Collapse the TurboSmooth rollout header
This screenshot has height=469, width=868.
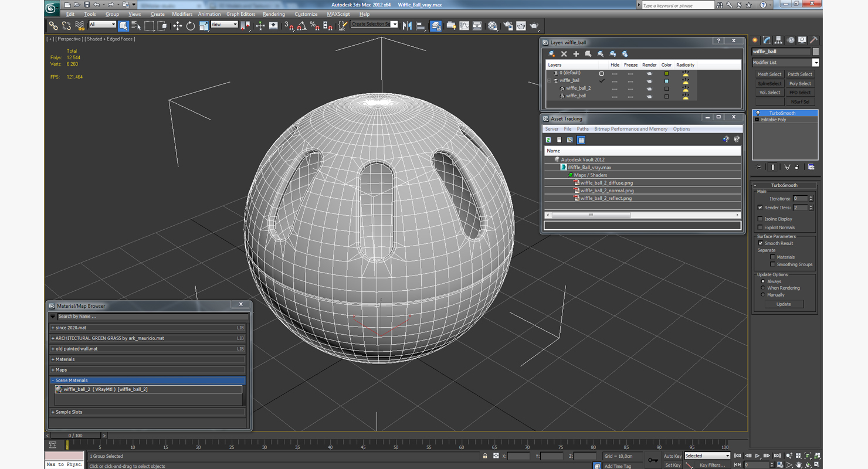(784, 185)
